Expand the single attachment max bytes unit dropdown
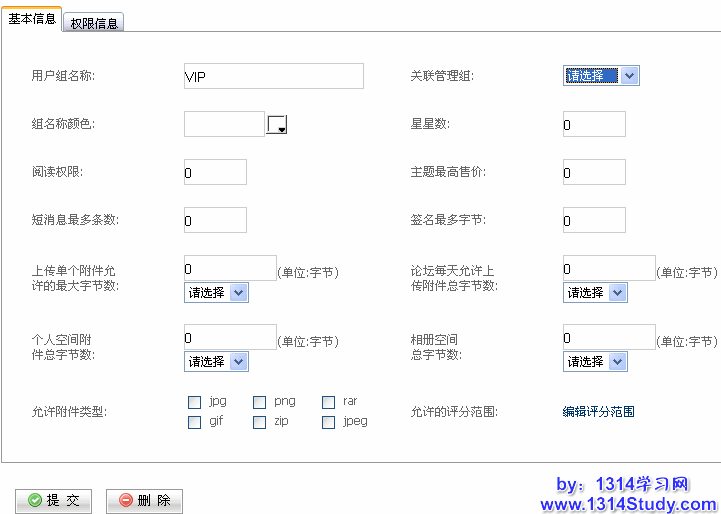Image resolution: width=721 pixels, height=514 pixels. coord(216,293)
